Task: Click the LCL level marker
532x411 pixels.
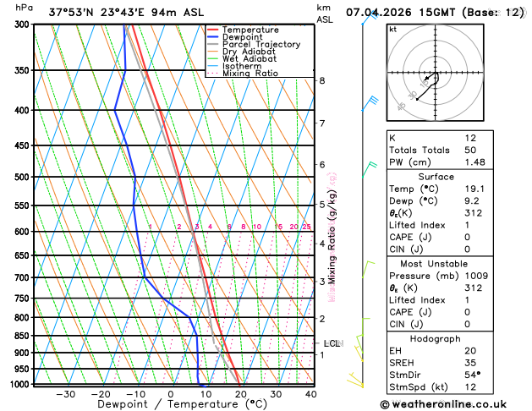Action: [x=332, y=343]
